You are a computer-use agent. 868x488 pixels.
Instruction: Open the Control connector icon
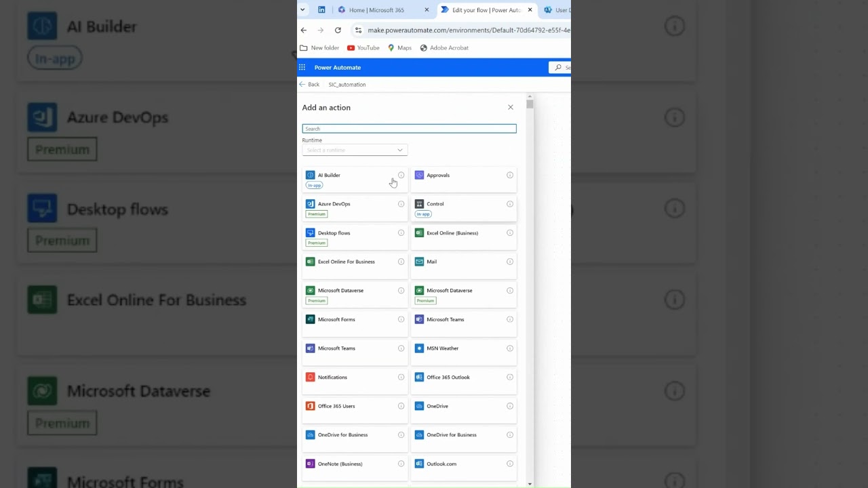point(419,204)
